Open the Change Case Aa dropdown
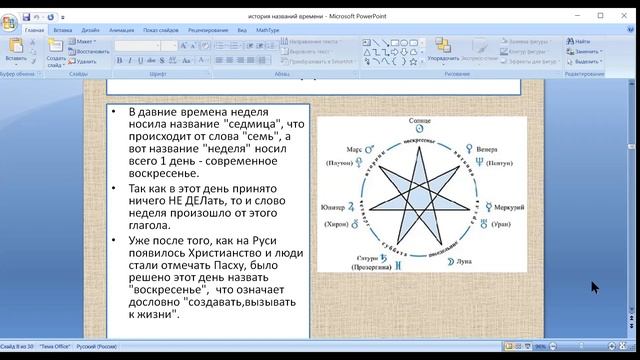This screenshot has height=360, width=640. tap(186, 60)
